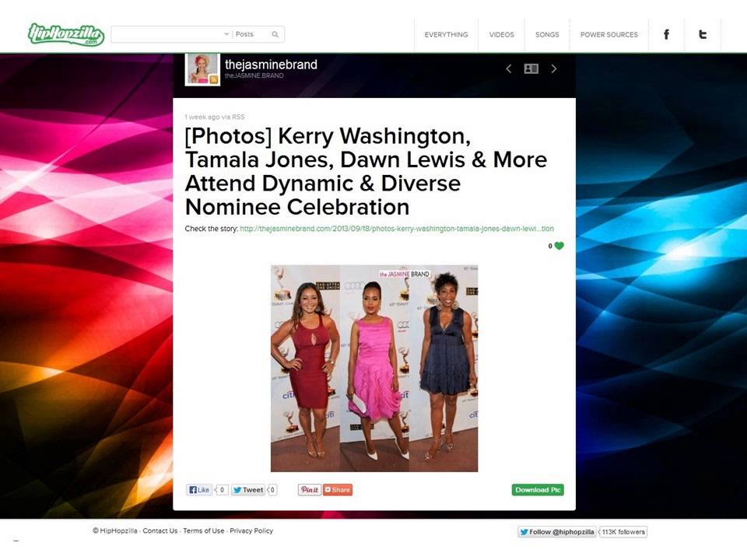Click the HipHopzilla logo
747x560 pixels.
(66, 35)
